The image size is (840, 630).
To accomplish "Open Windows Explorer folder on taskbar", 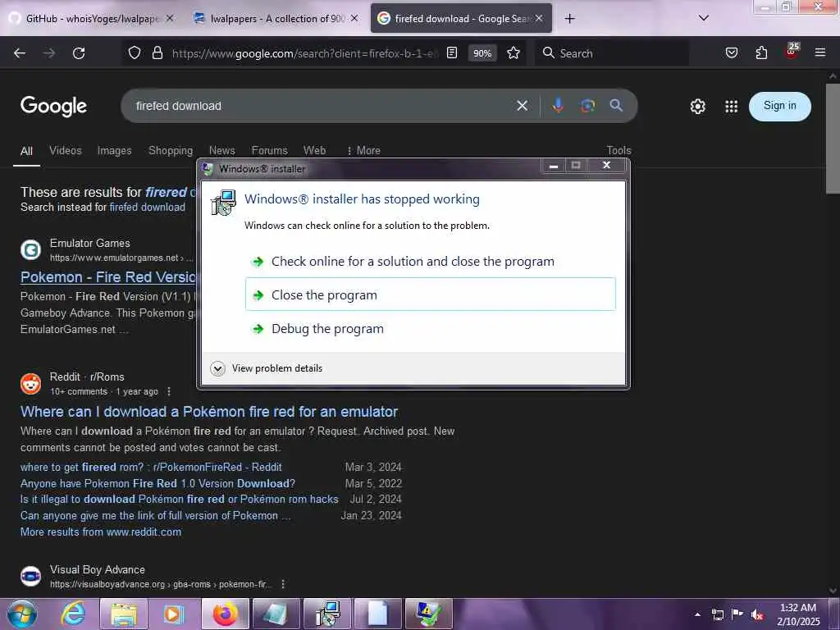I will [x=124, y=614].
